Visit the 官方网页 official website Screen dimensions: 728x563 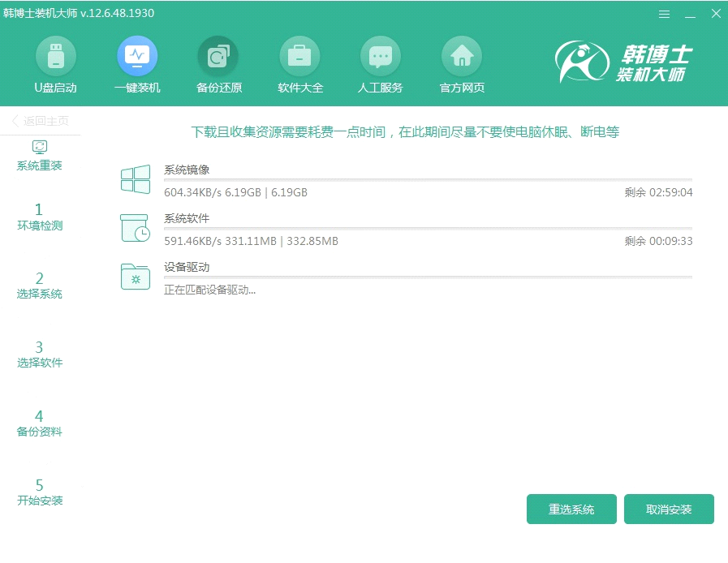461,63
